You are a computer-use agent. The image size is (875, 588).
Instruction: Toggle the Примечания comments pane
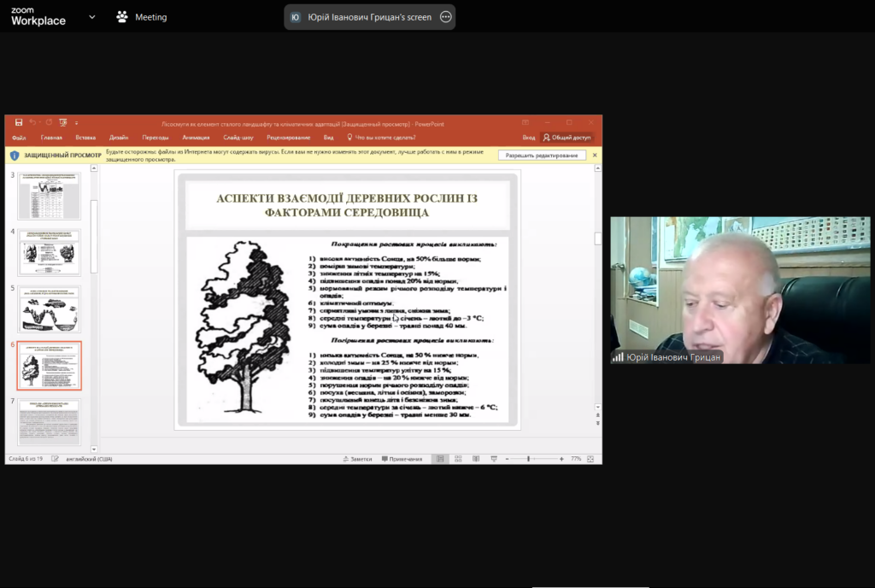coord(402,459)
